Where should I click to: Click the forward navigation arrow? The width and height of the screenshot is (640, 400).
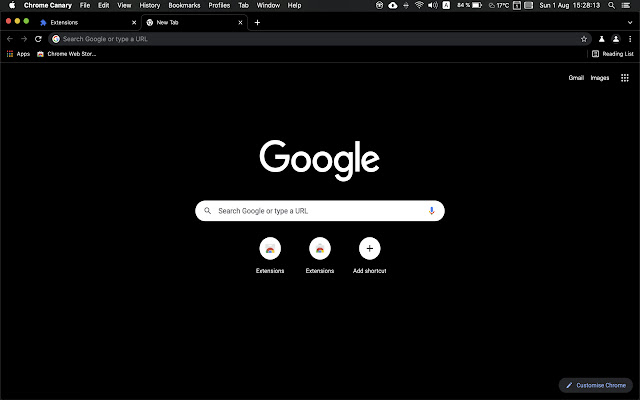click(24, 39)
